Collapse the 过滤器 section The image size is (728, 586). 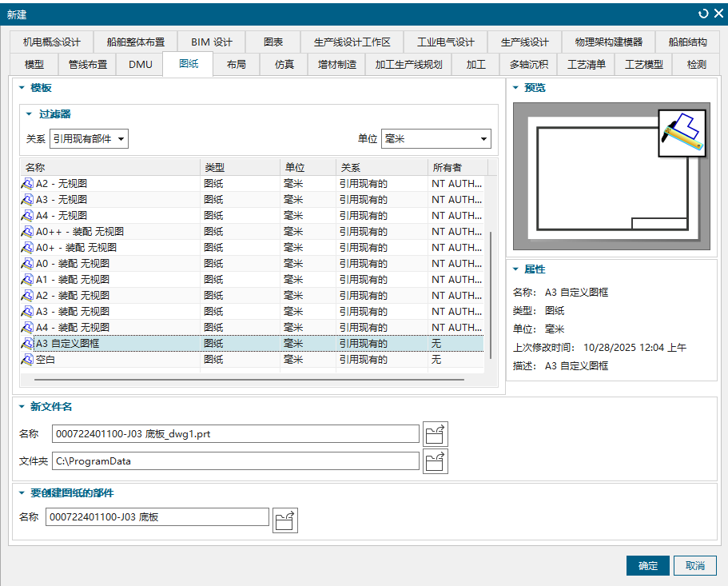pos(29,114)
